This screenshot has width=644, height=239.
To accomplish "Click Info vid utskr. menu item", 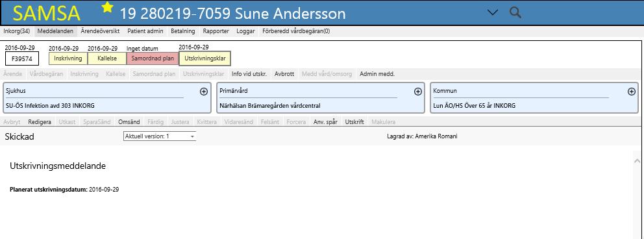I will pyautogui.click(x=249, y=74).
